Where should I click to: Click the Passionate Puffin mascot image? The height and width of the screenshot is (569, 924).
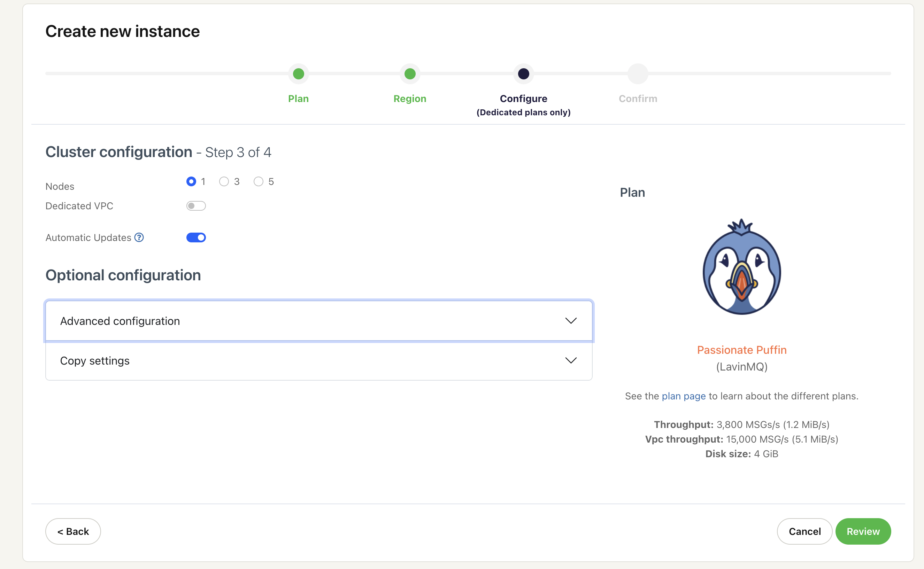click(x=741, y=267)
